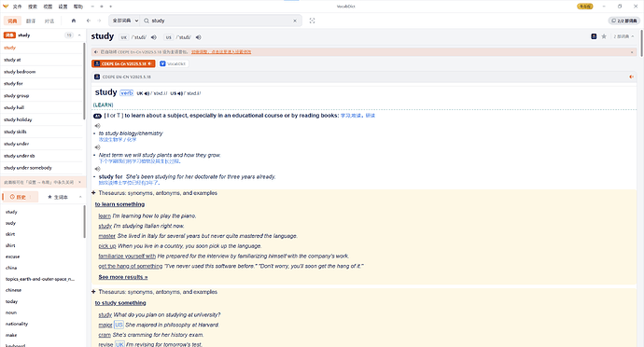Image resolution: width=644 pixels, height=347 pixels.
Task: Play UK pronunciation in the header
Action: click(154, 37)
